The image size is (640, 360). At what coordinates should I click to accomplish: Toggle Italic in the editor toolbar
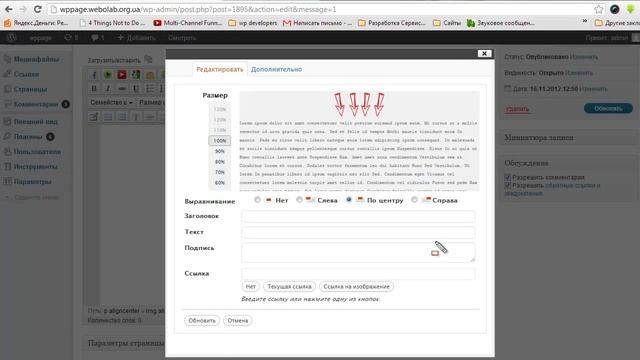click(x=108, y=88)
